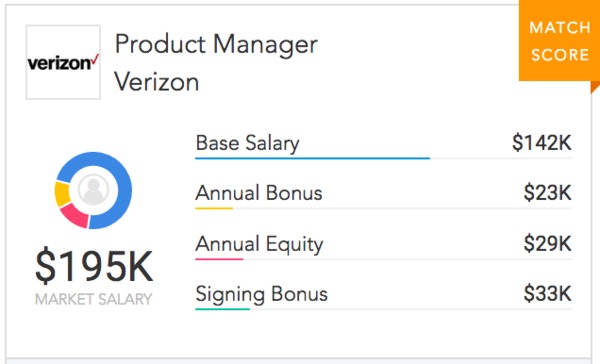Select the Signing Bonus label
600x364 pixels.
point(262,295)
